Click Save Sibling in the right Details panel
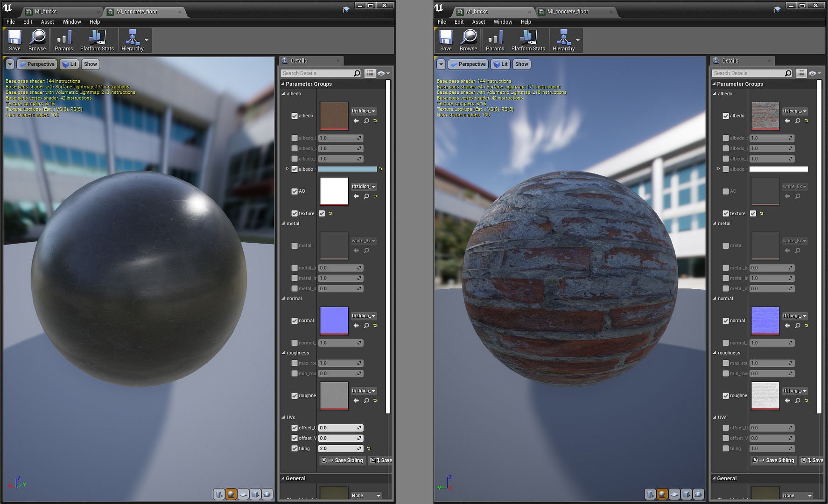The height and width of the screenshot is (504, 828). (773, 460)
